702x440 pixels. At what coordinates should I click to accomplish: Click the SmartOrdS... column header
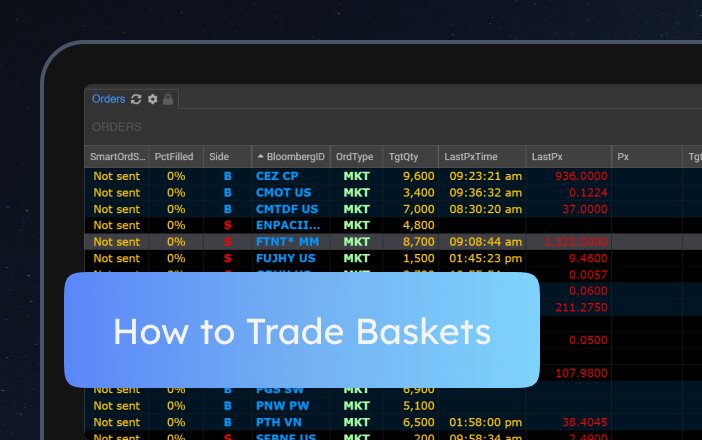(x=117, y=157)
